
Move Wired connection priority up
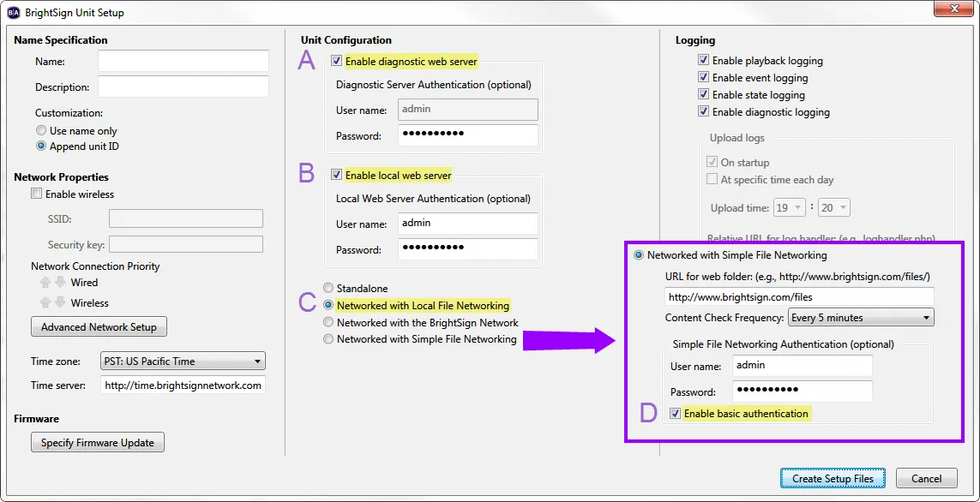tap(45, 282)
